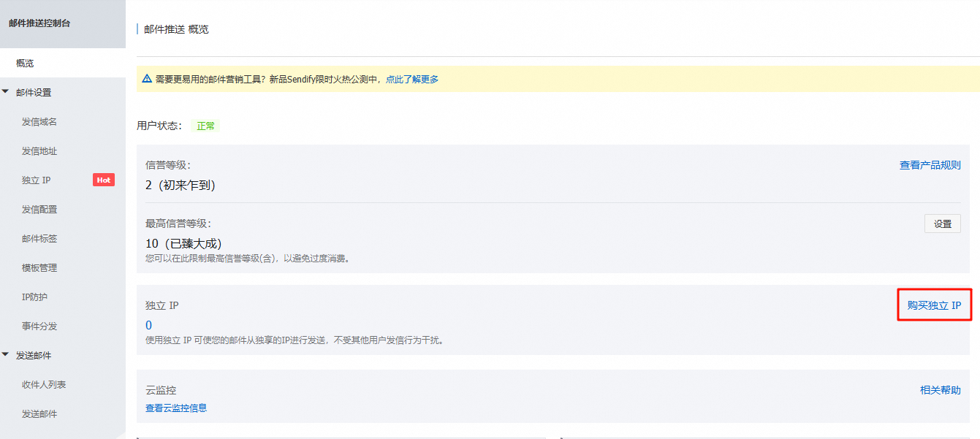The height and width of the screenshot is (439, 980).
Task: Open 查看产品规则 link
Action: pos(930,166)
